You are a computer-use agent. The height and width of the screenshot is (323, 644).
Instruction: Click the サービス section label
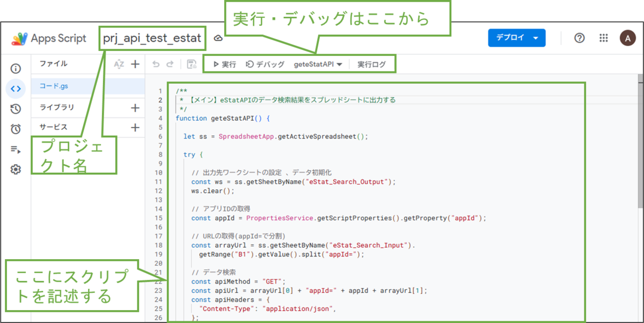tap(54, 128)
